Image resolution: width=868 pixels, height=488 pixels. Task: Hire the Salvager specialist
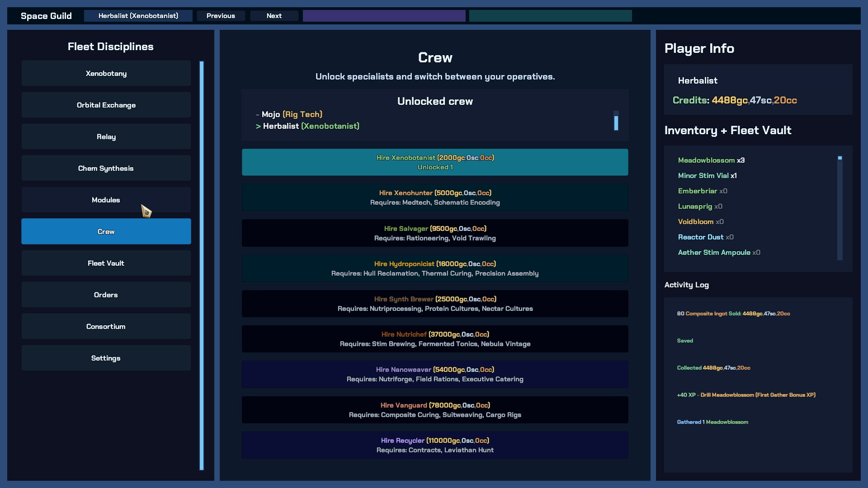point(434,233)
